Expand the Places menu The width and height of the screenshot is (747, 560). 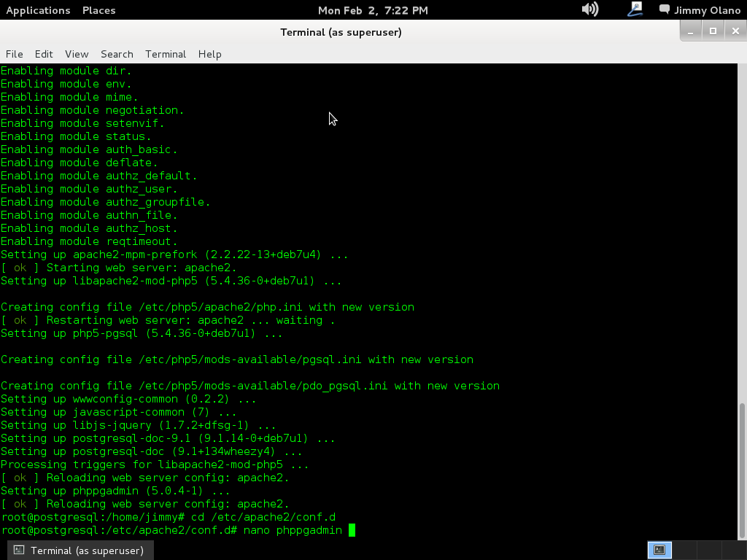coord(98,10)
